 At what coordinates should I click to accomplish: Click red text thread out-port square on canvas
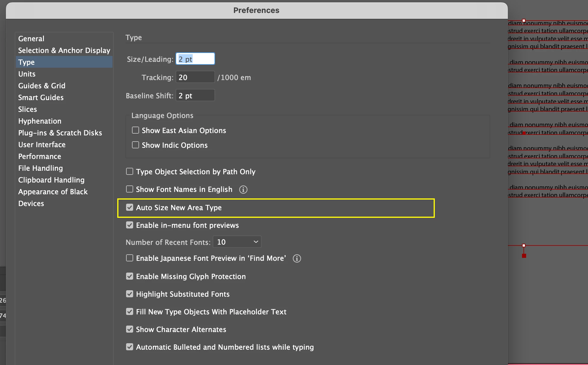click(x=524, y=256)
